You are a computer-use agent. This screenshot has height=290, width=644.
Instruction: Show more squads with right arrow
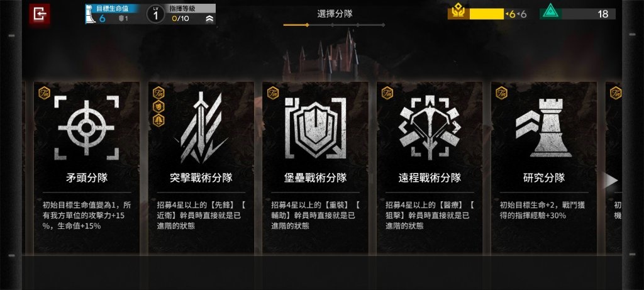pyautogui.click(x=611, y=181)
